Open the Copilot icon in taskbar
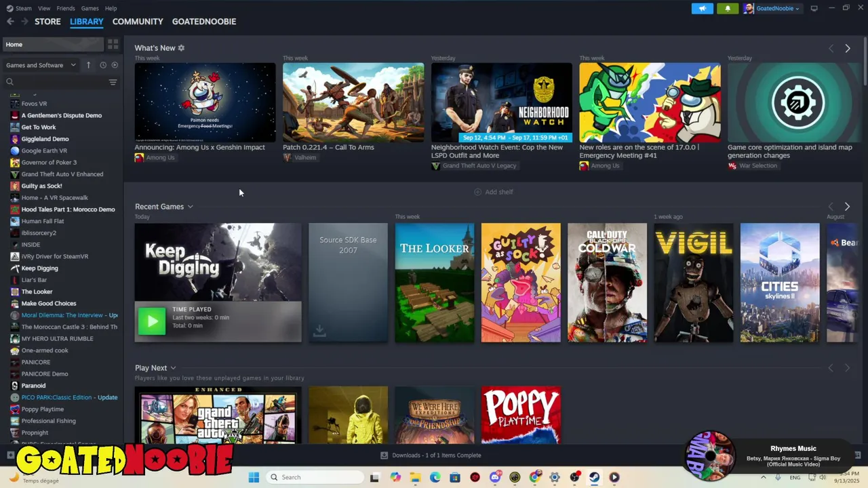 (x=395, y=477)
